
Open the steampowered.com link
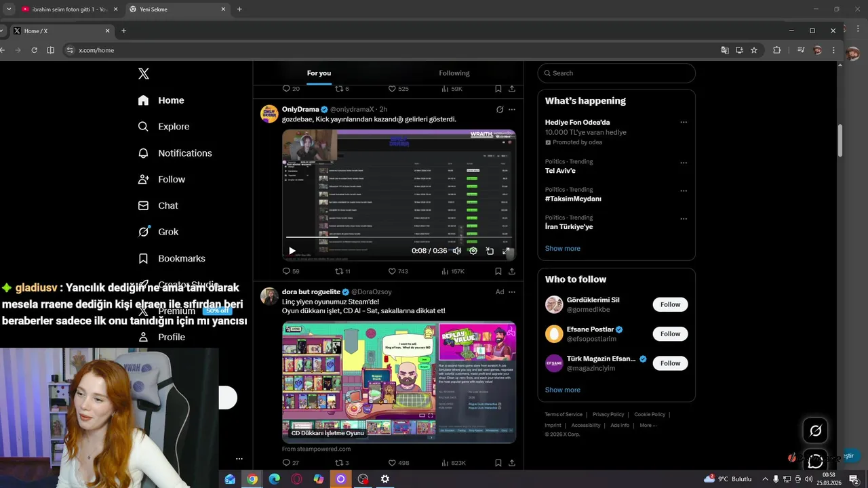[x=317, y=449]
